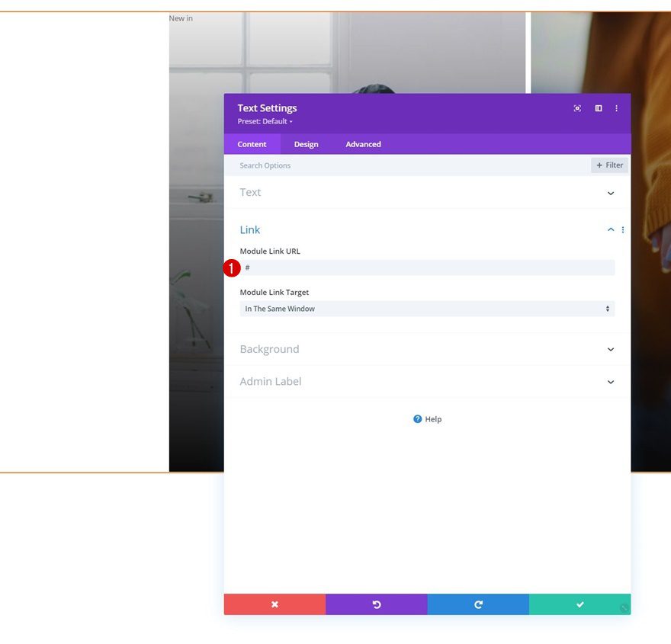Open the settings modal three-dot menu
Image resolution: width=671 pixels, height=644 pixels.
coord(616,108)
